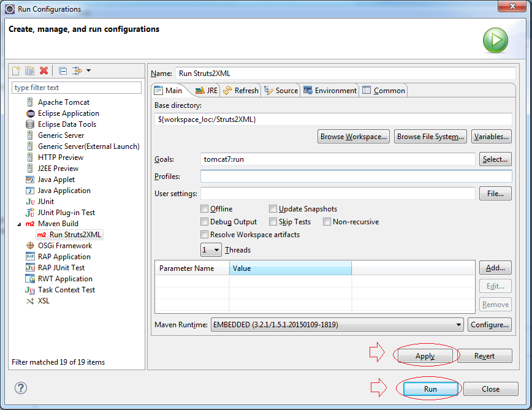Click the File button for user settings
The width and height of the screenshot is (532, 410).
tap(495, 193)
